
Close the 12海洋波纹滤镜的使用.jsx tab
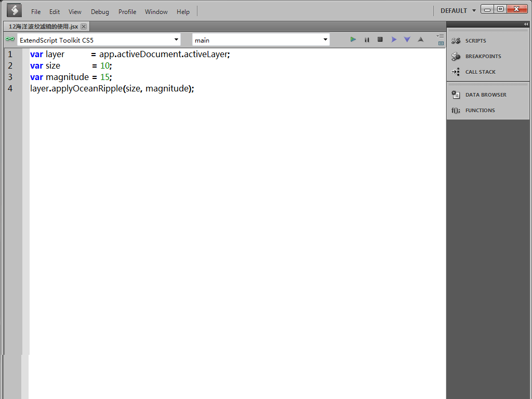click(84, 26)
